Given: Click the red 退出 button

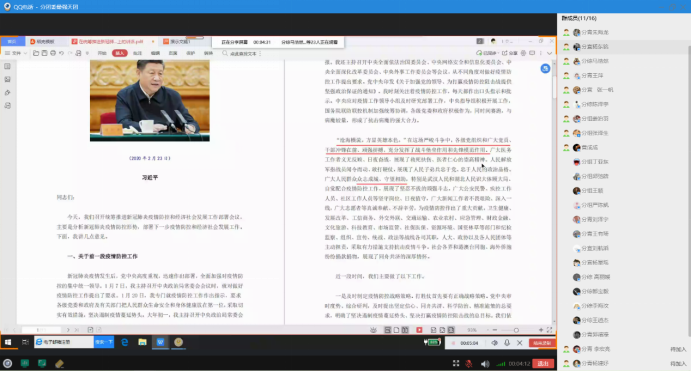Looking at the screenshot, I should click(x=542, y=364).
